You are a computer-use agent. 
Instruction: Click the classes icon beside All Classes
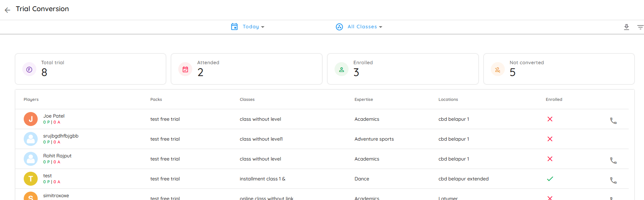pyautogui.click(x=339, y=27)
